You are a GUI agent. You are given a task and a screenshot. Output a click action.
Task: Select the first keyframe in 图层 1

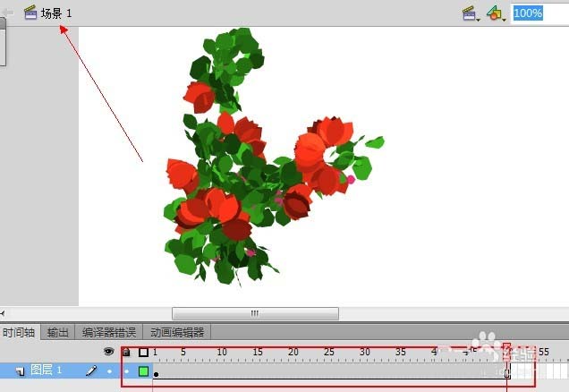(x=156, y=372)
